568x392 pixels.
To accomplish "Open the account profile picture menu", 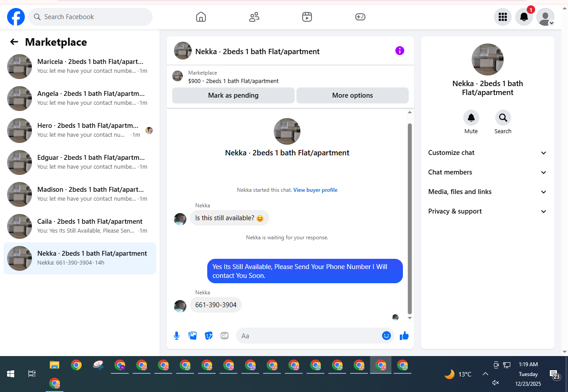I will pyautogui.click(x=545, y=17).
